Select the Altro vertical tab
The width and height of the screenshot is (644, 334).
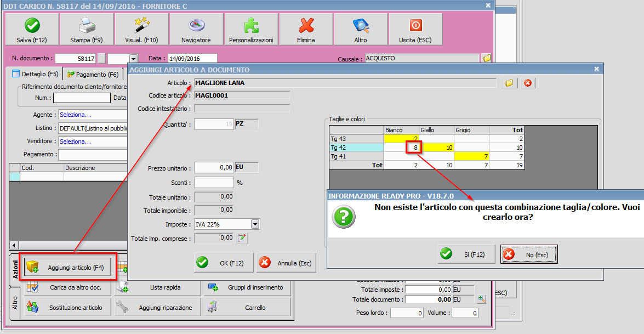15,303
